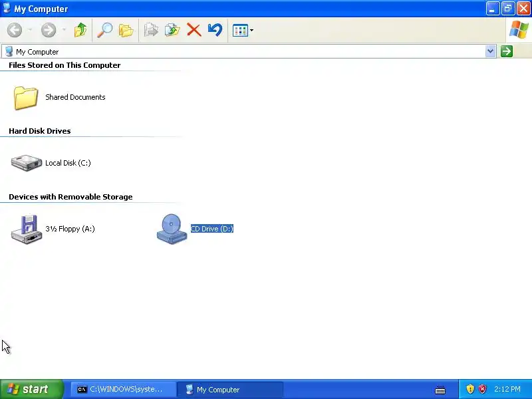The height and width of the screenshot is (399, 532).
Task: Click the 2:12 PM system clock
Action: [507, 389]
